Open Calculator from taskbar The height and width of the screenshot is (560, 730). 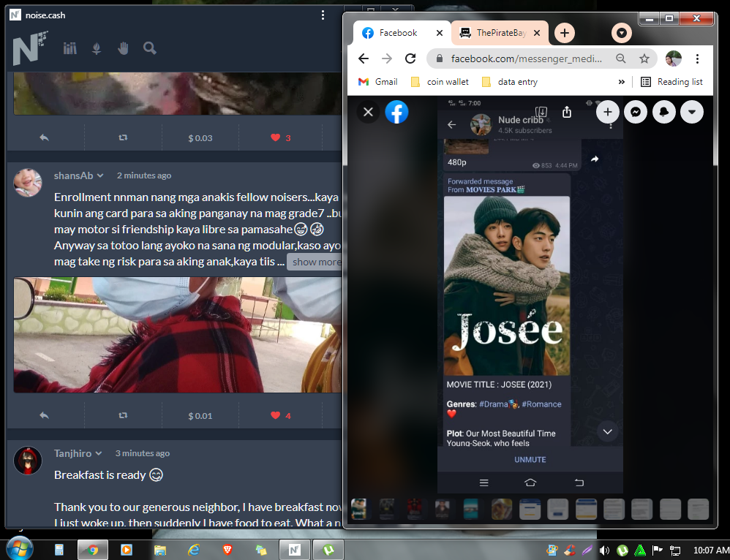click(x=59, y=550)
